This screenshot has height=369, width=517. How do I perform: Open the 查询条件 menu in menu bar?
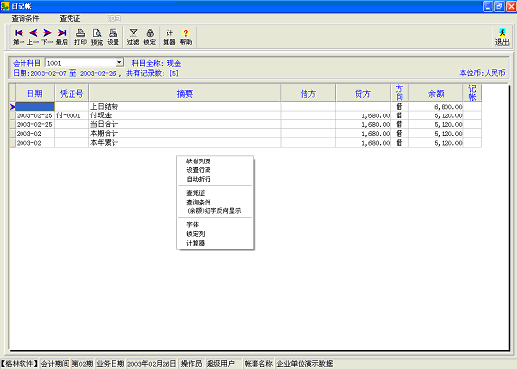tap(25, 18)
